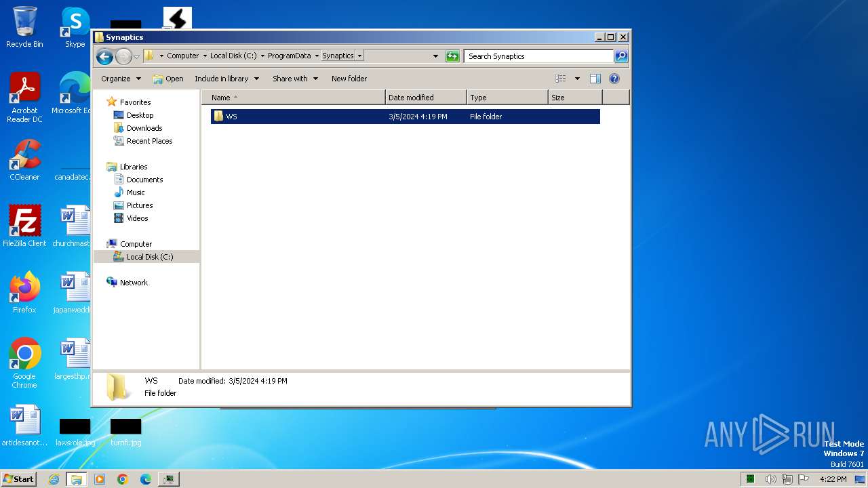Select Computer in the address bar

pyautogui.click(x=183, y=56)
